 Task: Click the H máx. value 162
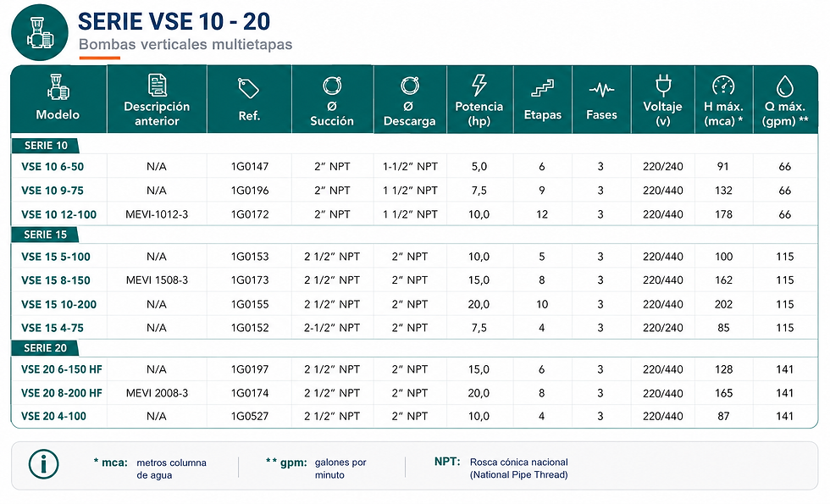coord(723,280)
